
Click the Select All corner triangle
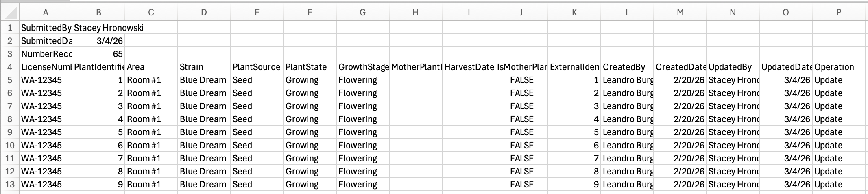pos(10,13)
